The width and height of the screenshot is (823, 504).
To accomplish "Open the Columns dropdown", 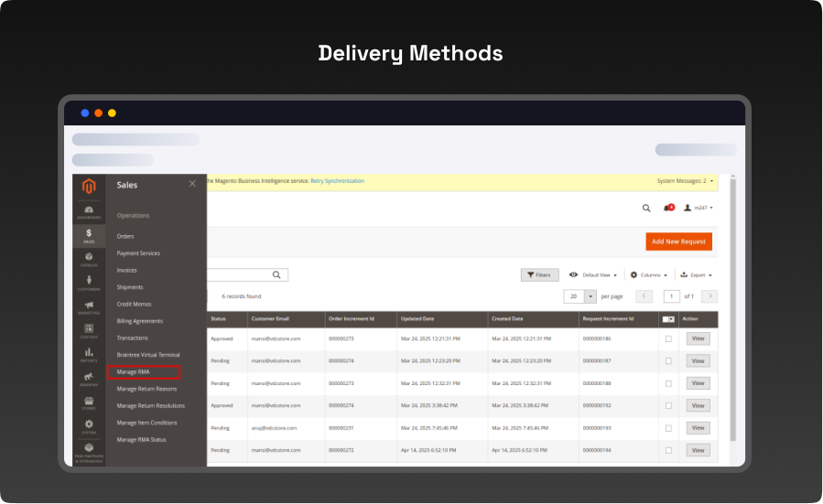I will tap(648, 274).
